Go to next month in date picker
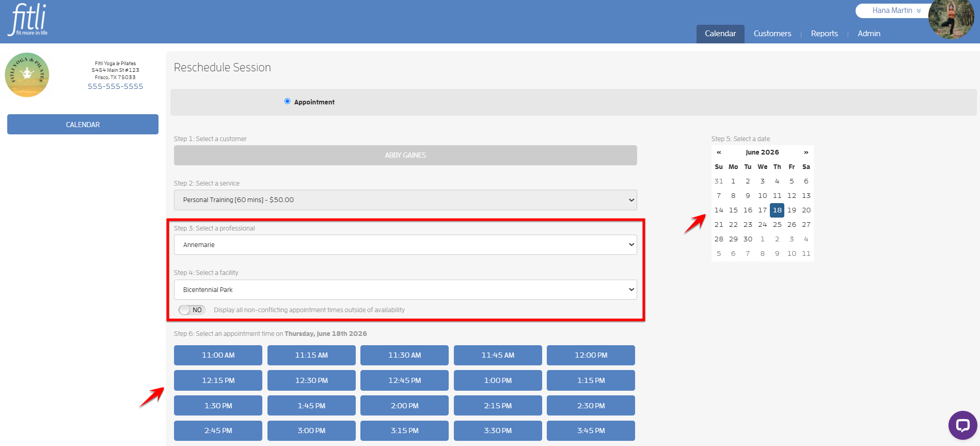Viewport: 980px width, 446px height. pyautogui.click(x=806, y=152)
